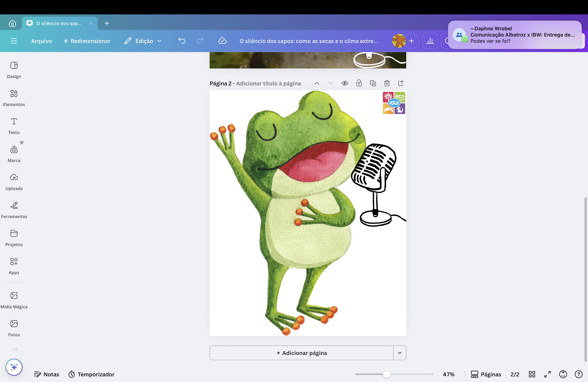Open the Notas panel

coord(47,374)
